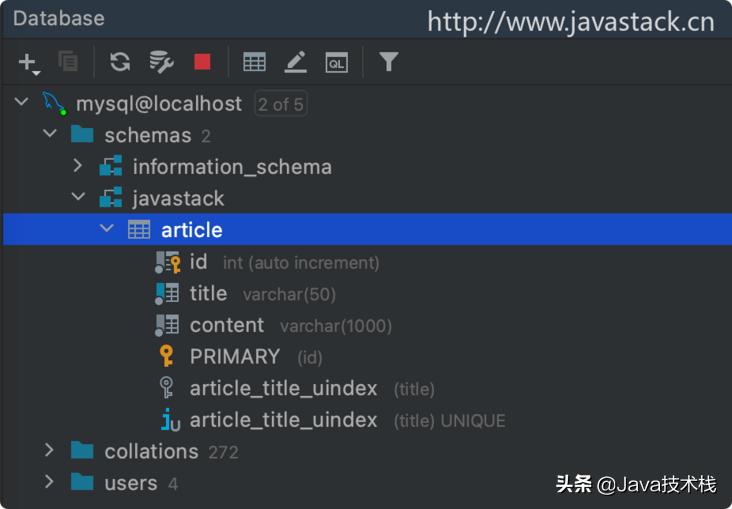Click the 'varchar(1000)' type text
732x509 pixels.
[x=336, y=326]
